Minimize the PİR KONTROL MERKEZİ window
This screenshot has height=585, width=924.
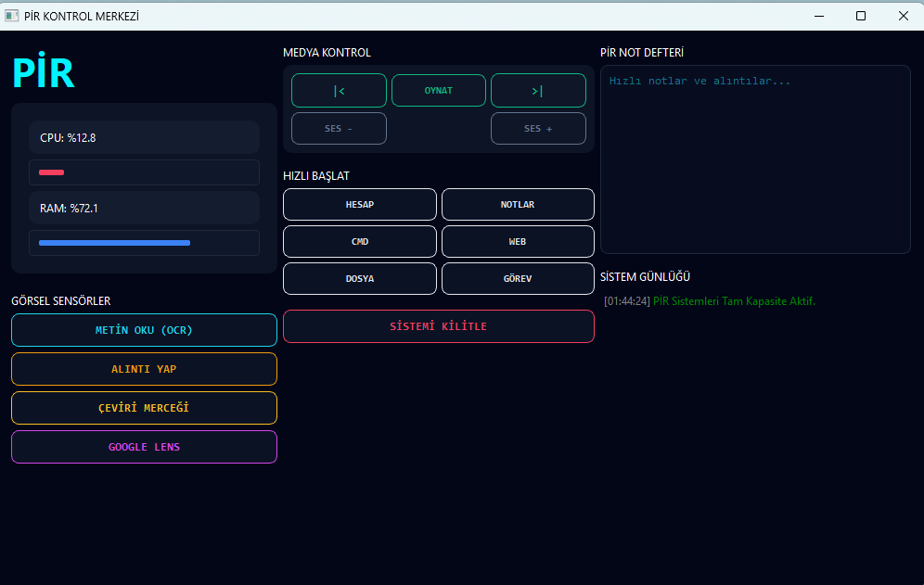point(819,16)
